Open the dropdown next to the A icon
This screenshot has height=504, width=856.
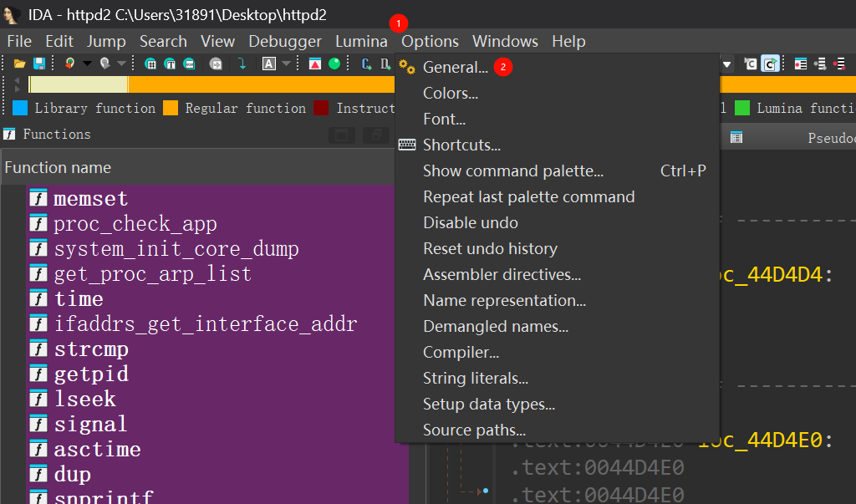click(x=286, y=64)
